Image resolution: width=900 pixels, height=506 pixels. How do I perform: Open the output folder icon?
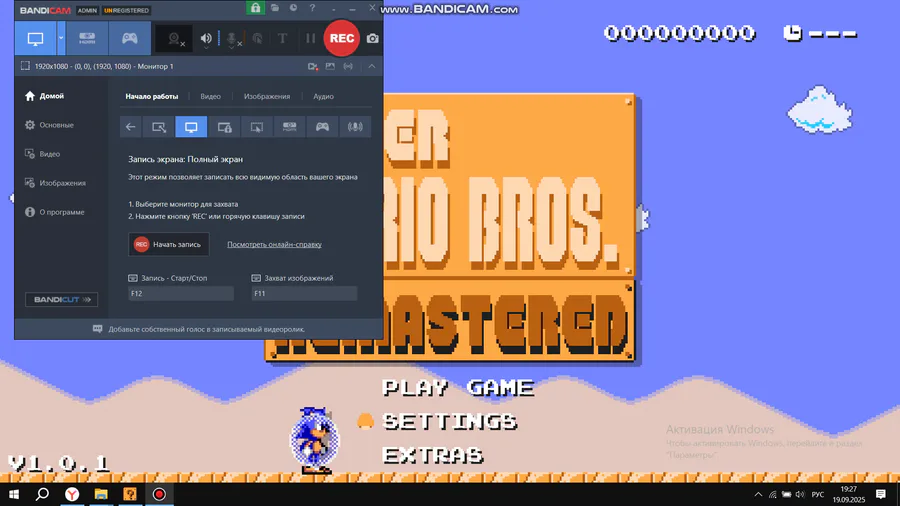275,8
